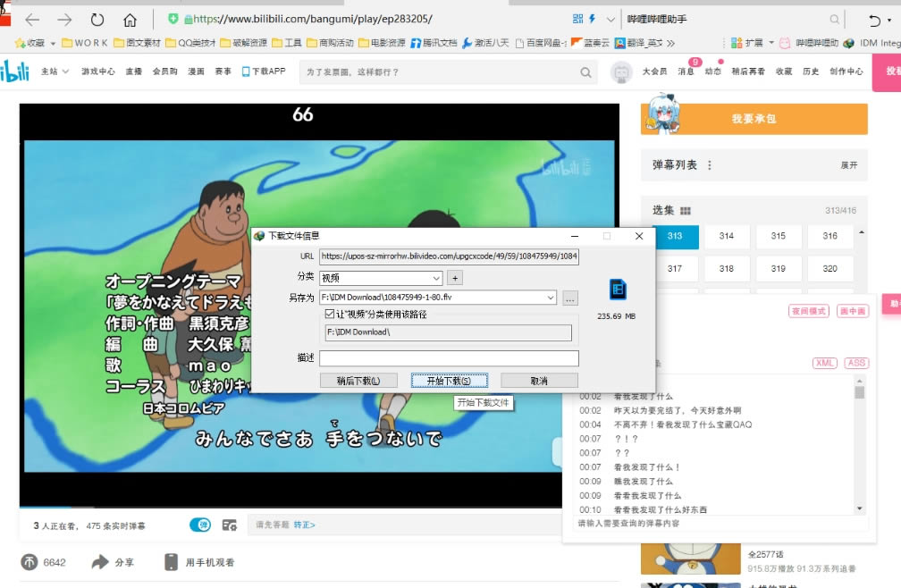Viewport: 901px width, 588px height.
Task: Open 漫画 in the bilibili nav
Action: pos(196,71)
